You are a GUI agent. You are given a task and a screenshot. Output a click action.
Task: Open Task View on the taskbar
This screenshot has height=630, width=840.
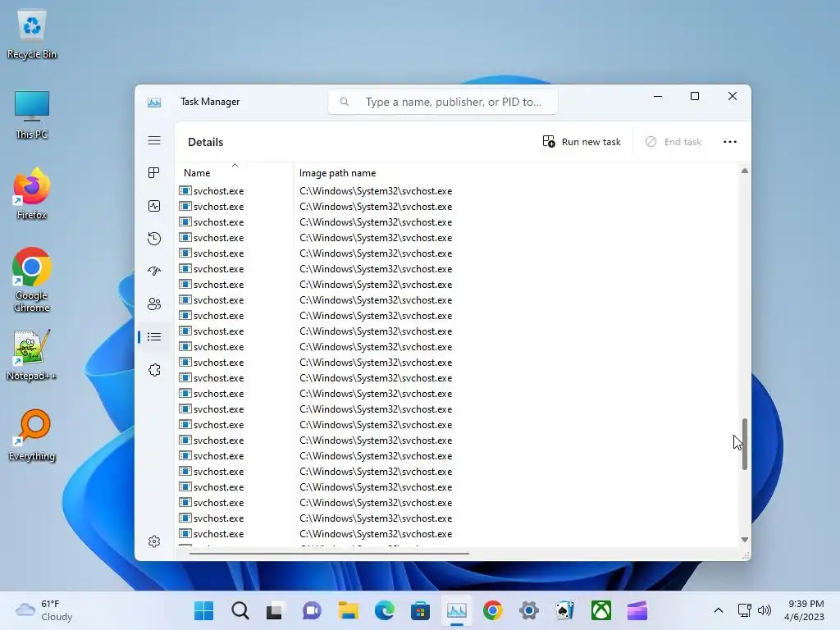tap(276, 610)
